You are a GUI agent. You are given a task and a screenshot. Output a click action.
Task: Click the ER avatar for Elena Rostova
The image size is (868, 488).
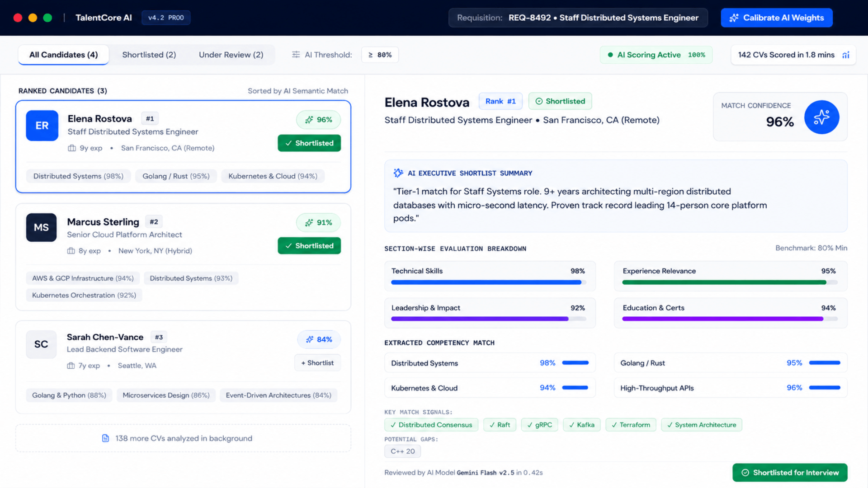click(42, 126)
